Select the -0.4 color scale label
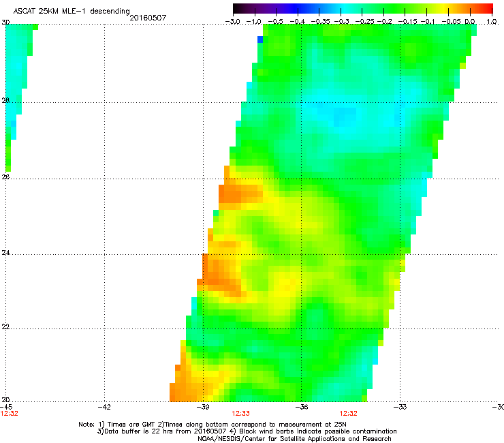The height and width of the screenshot is (443, 504). 298,22
